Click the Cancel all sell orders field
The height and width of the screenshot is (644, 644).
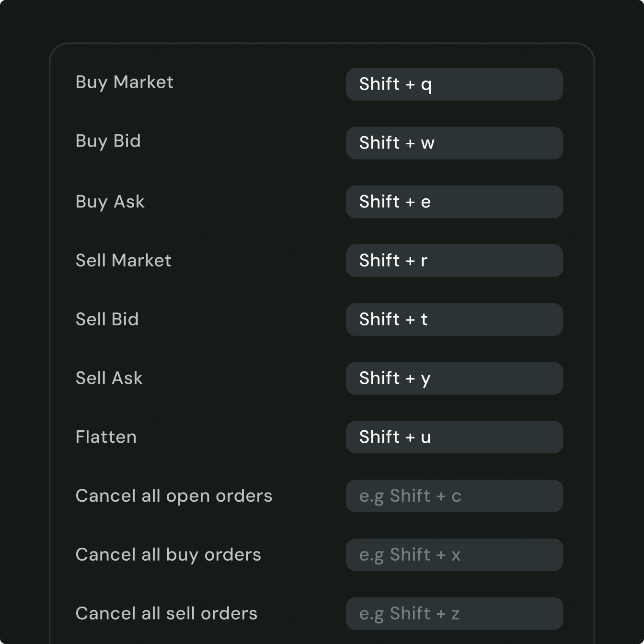(454, 614)
